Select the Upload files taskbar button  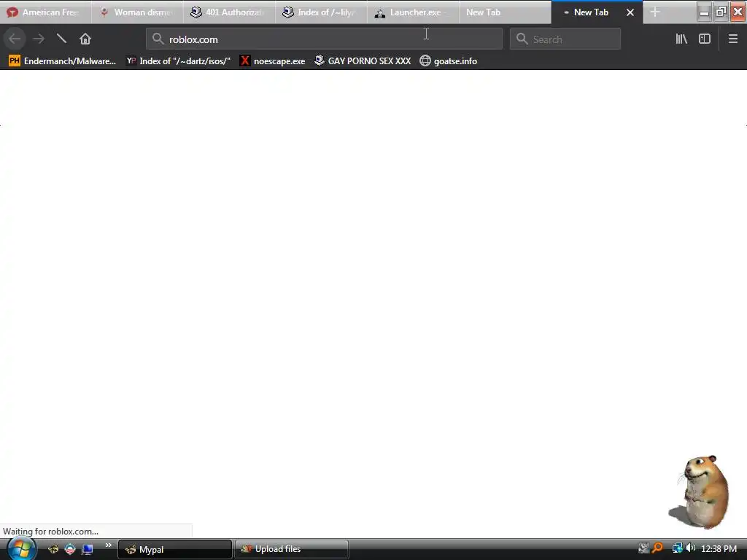pyautogui.click(x=292, y=550)
